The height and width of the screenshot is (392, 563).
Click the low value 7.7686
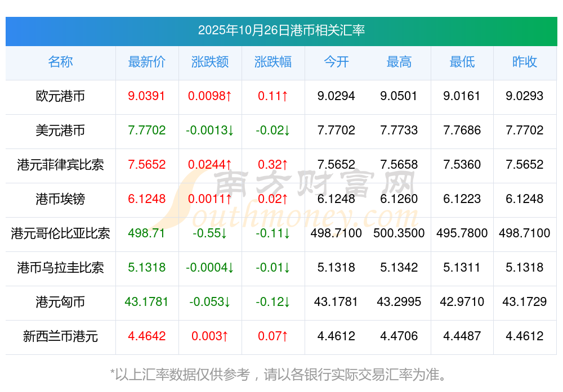(462, 130)
